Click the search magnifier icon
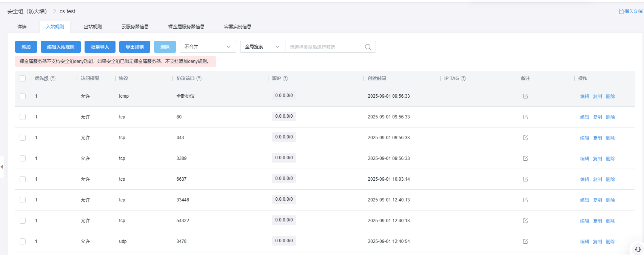 (368, 47)
